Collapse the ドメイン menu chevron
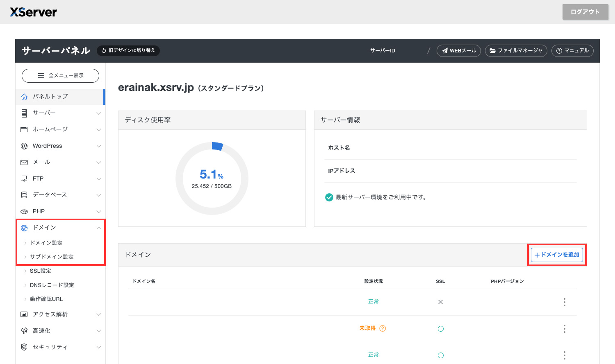Image resolution: width=615 pixels, height=364 pixels. point(99,228)
